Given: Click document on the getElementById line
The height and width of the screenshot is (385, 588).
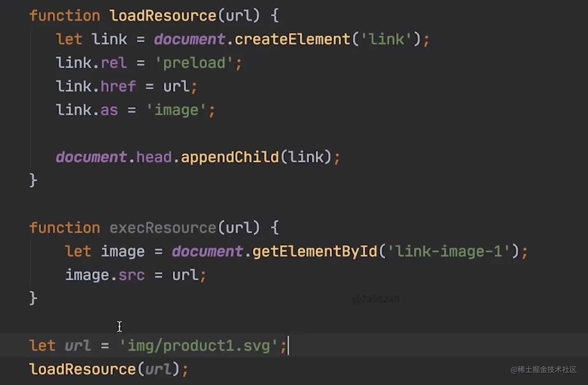Looking at the screenshot, I should 207,251.
